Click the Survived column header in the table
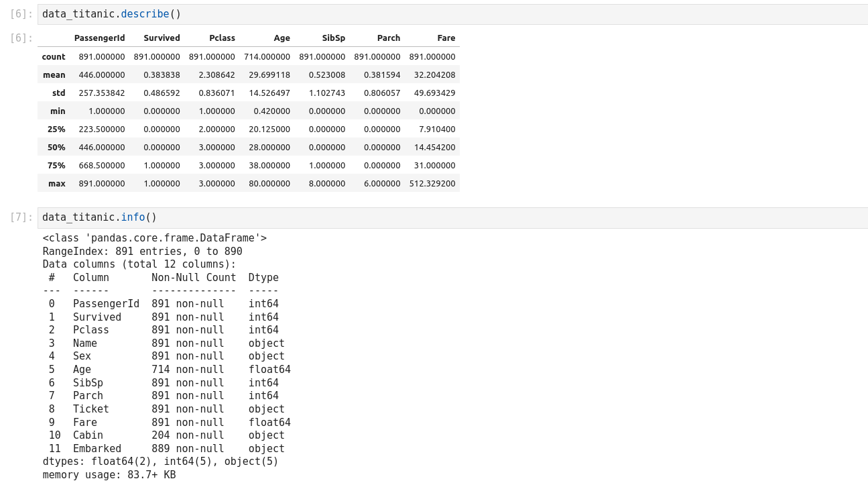The height and width of the screenshot is (483, 868). (162, 38)
